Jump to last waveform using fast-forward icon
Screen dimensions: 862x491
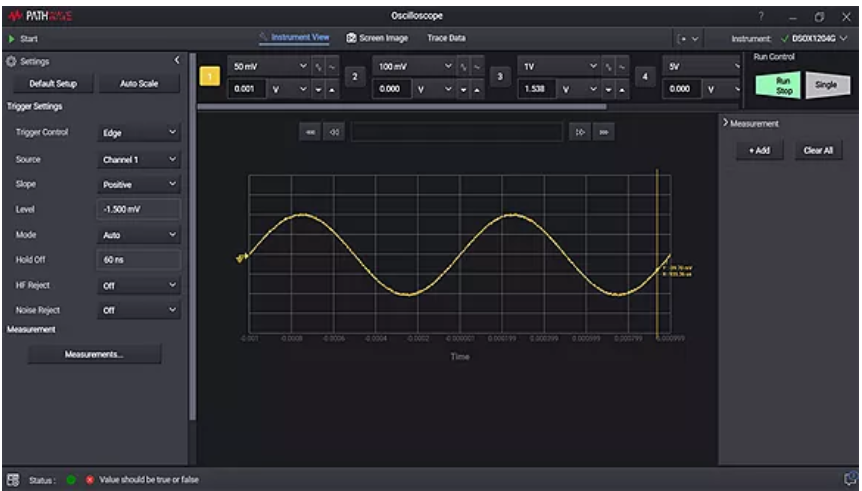604,132
